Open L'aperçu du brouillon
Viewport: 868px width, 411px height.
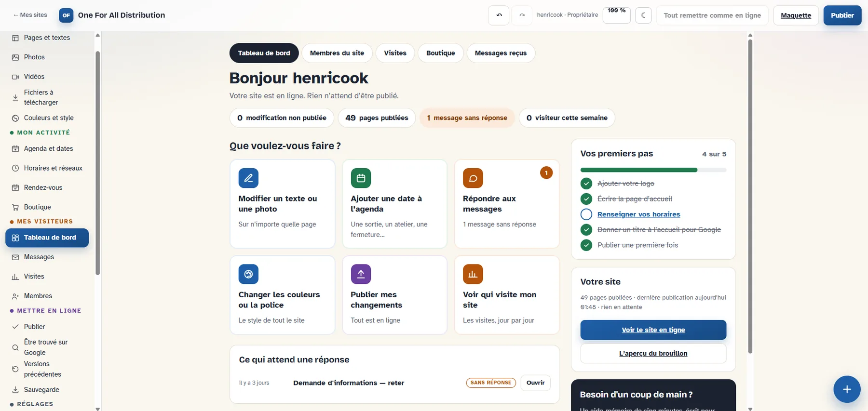click(x=653, y=354)
